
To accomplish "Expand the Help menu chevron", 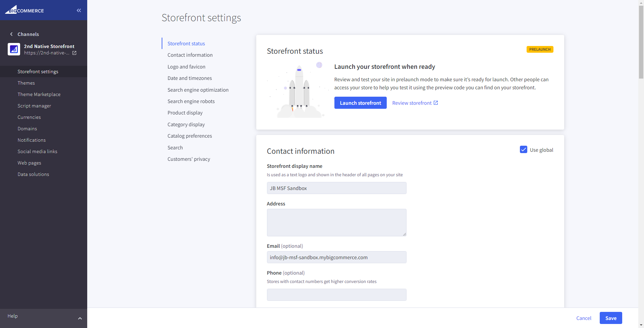I will [x=80, y=318].
